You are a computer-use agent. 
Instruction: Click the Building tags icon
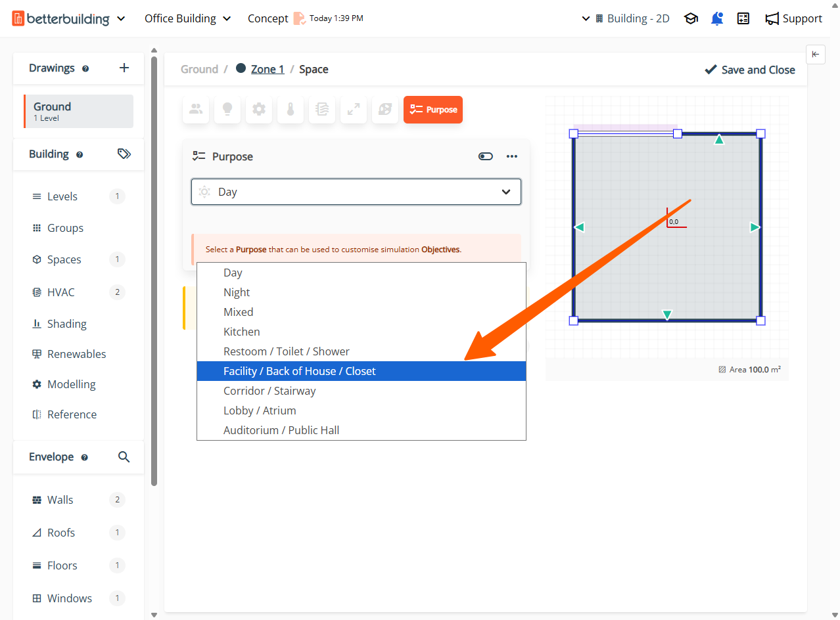124,154
